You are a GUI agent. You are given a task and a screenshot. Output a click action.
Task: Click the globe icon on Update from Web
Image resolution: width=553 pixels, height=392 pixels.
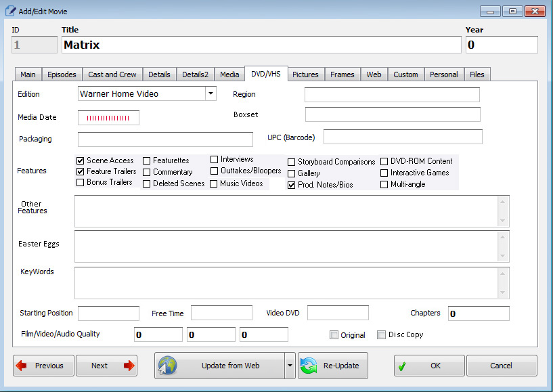point(168,366)
